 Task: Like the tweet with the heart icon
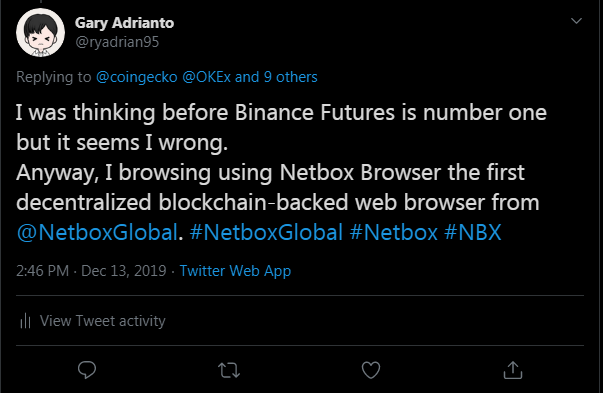(x=371, y=370)
